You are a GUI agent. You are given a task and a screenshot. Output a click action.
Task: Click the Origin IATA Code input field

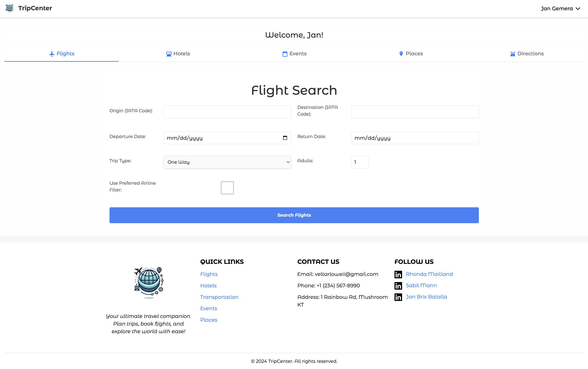(227, 112)
